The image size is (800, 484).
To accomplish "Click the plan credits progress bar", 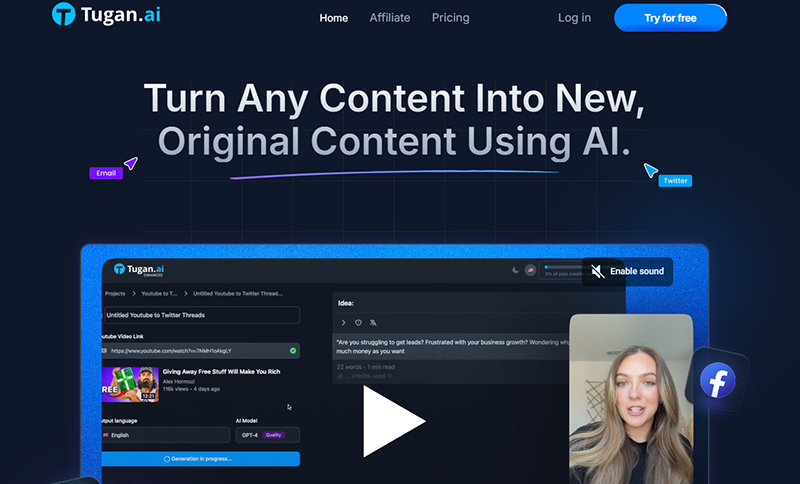I will click(563, 267).
